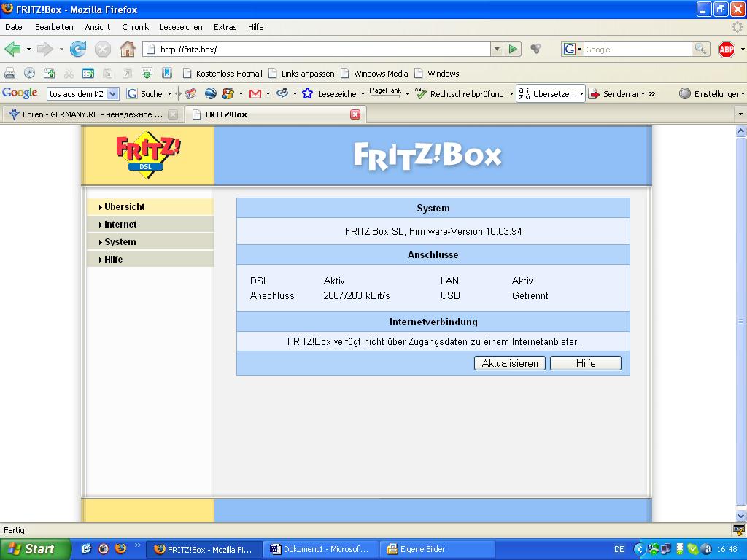This screenshot has width=747, height=560.
Task: Open the Chronik menu
Action: [135, 27]
